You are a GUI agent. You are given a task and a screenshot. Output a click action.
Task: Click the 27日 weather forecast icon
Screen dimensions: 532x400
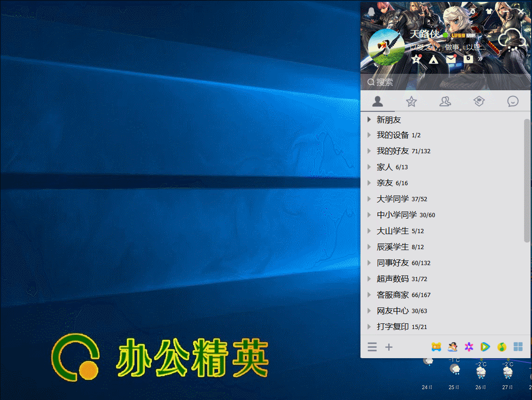click(x=508, y=373)
